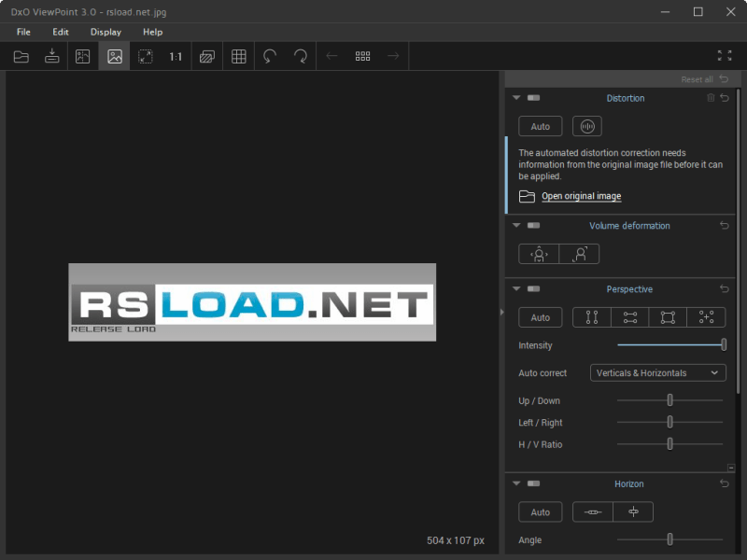747x560 pixels.
Task: Rotate the image left
Action: pos(270,56)
